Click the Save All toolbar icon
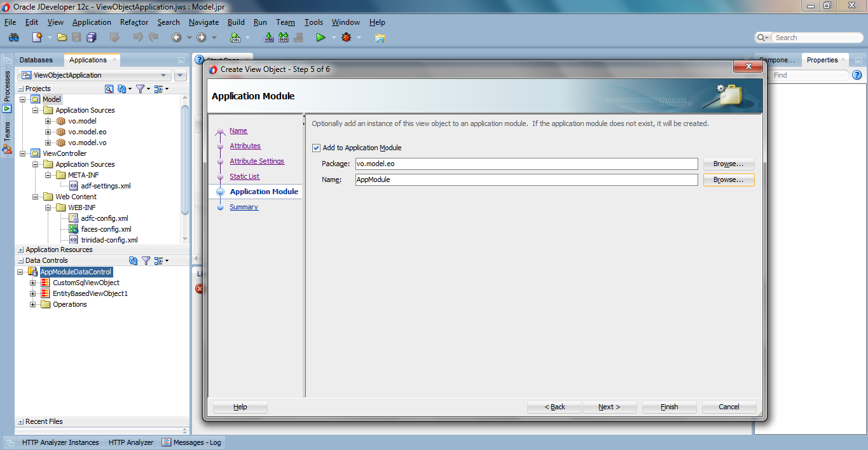This screenshot has width=868, height=450. coord(91,37)
